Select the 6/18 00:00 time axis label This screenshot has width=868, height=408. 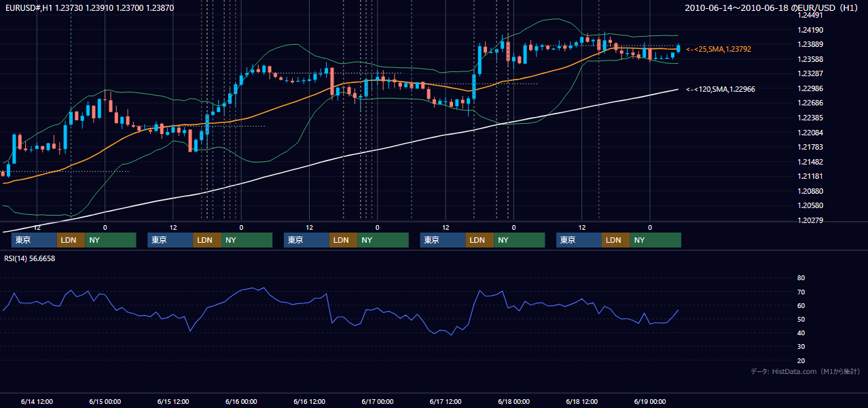(x=513, y=402)
